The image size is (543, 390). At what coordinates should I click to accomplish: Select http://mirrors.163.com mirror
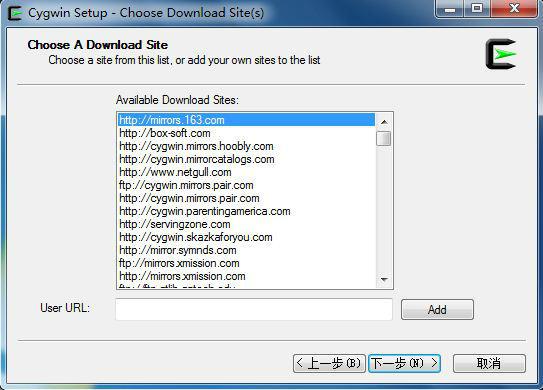click(246, 120)
